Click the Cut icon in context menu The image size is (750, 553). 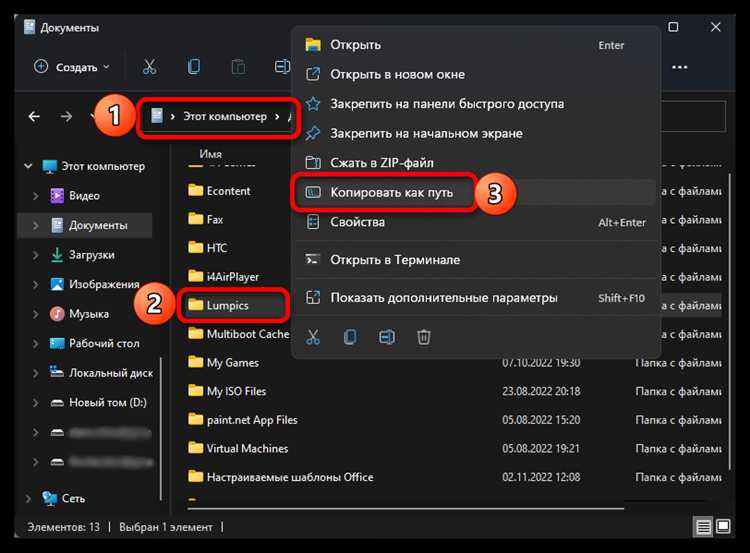pyautogui.click(x=313, y=337)
